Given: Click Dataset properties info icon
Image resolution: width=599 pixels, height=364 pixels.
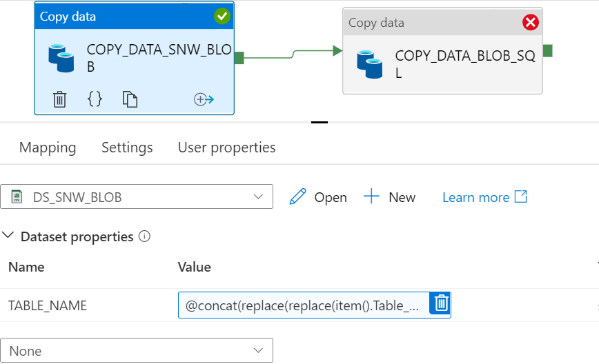Looking at the screenshot, I should 144,236.
